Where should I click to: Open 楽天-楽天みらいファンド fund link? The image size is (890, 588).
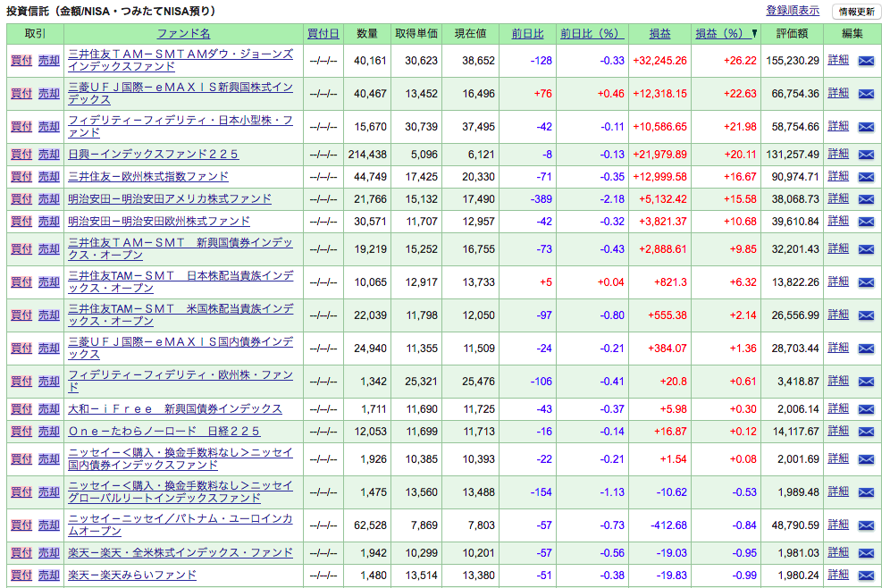132,575
